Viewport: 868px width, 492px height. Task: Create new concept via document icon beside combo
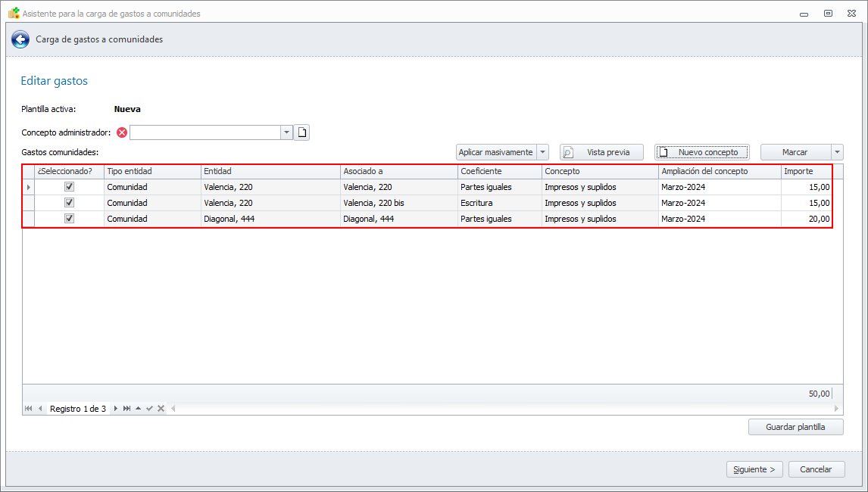pos(301,132)
